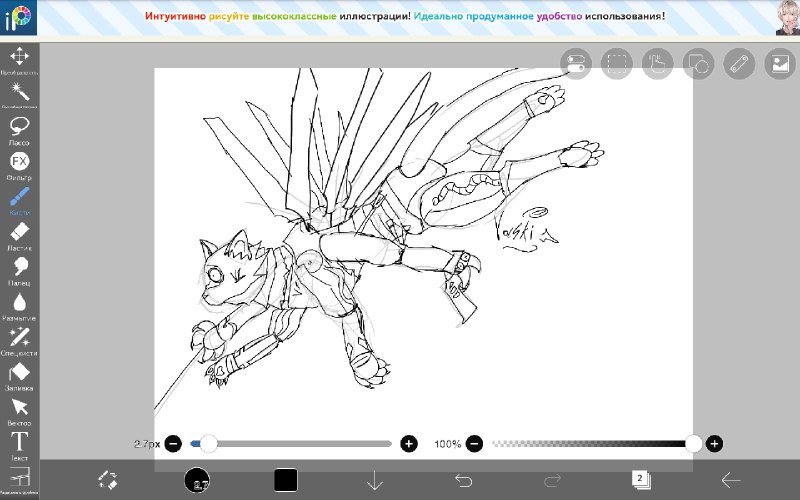Increase brush size with plus button
Image resolution: width=800 pixels, height=500 pixels.
409,444
